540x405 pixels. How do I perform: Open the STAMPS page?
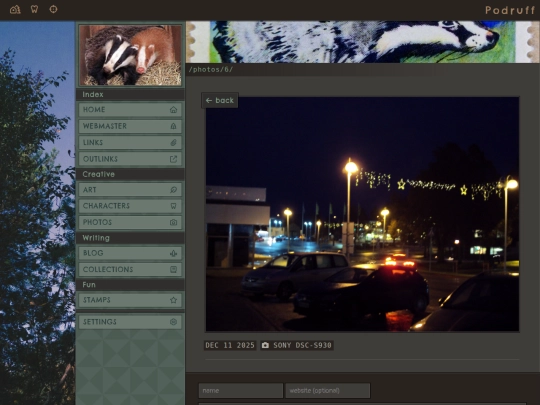[x=130, y=300]
